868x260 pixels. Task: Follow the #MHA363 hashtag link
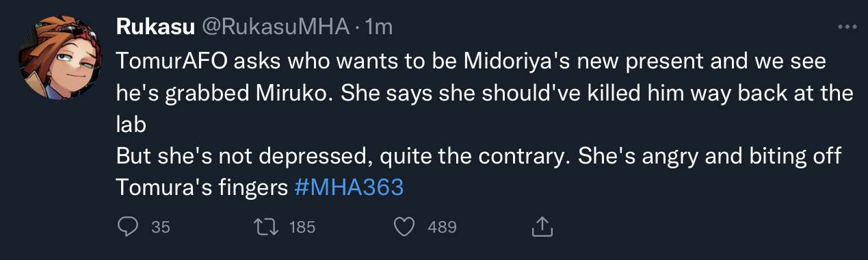tap(349, 188)
